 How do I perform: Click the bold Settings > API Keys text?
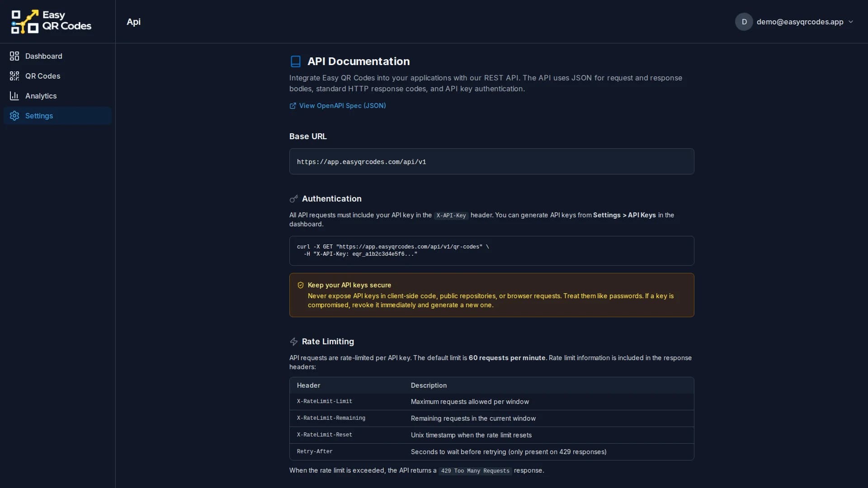click(624, 215)
